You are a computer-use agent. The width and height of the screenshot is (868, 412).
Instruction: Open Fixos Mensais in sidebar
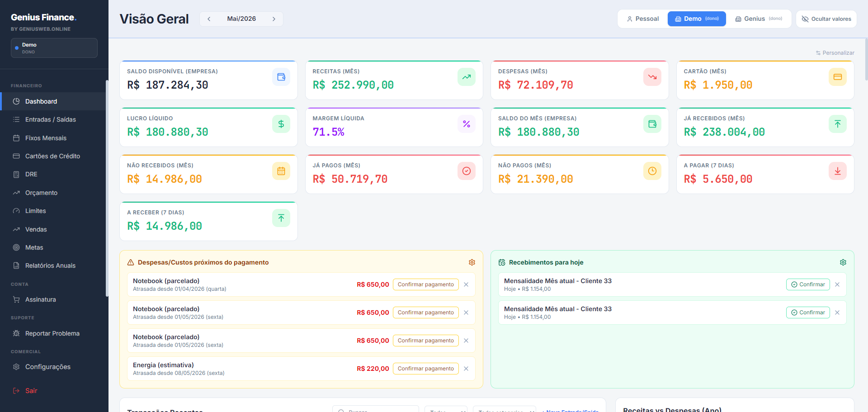click(53, 138)
